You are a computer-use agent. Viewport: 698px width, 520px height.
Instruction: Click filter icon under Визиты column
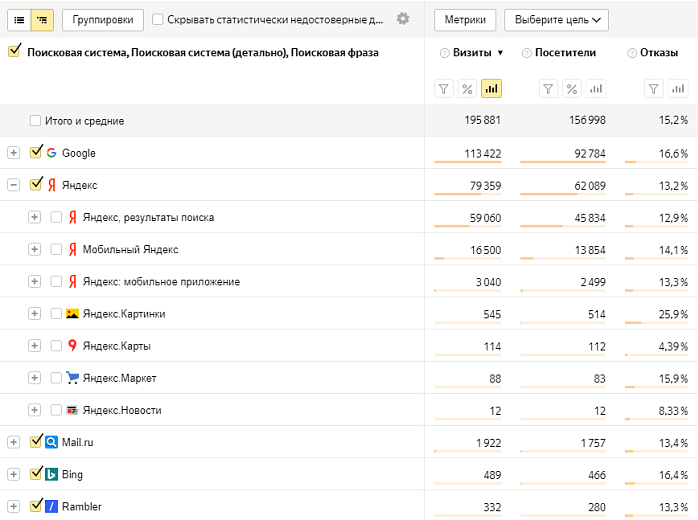[x=444, y=89]
